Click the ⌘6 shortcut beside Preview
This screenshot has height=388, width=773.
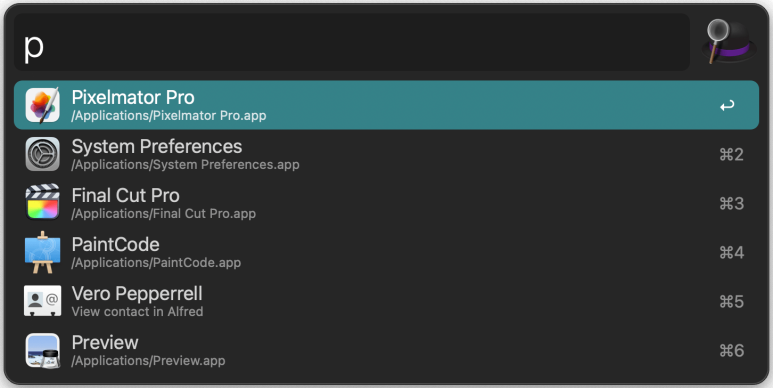pos(732,351)
